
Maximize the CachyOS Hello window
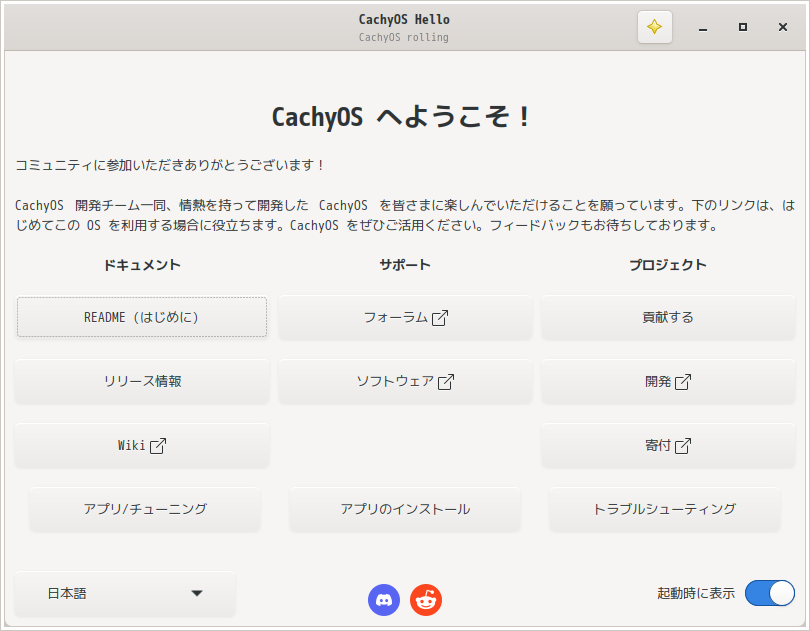click(743, 27)
